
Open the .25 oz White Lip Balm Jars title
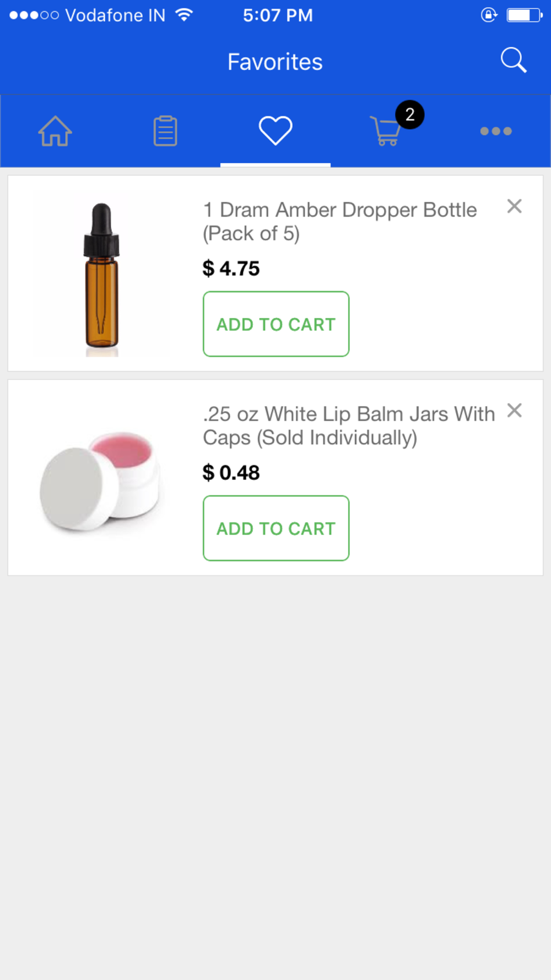[348, 426]
